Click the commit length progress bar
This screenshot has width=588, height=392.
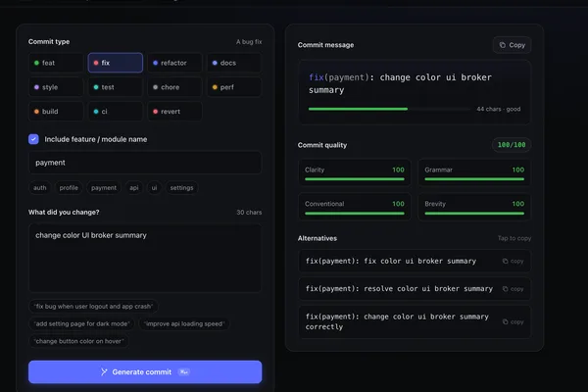point(389,109)
